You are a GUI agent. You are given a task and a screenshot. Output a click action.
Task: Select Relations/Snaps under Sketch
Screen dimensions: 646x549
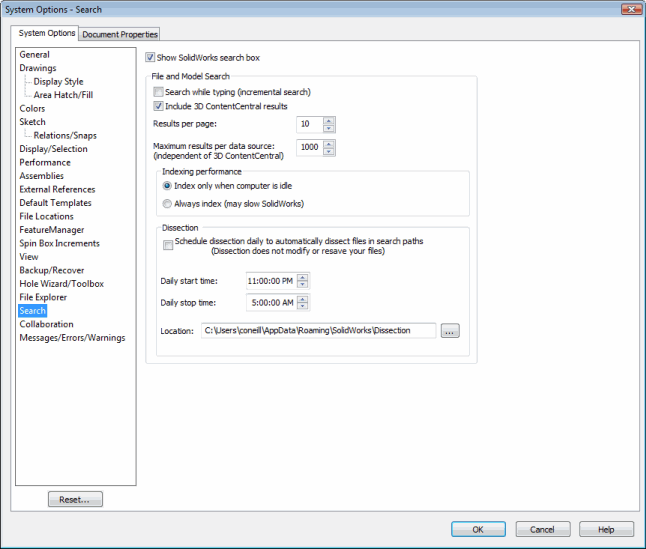pyautogui.click(x=65, y=135)
